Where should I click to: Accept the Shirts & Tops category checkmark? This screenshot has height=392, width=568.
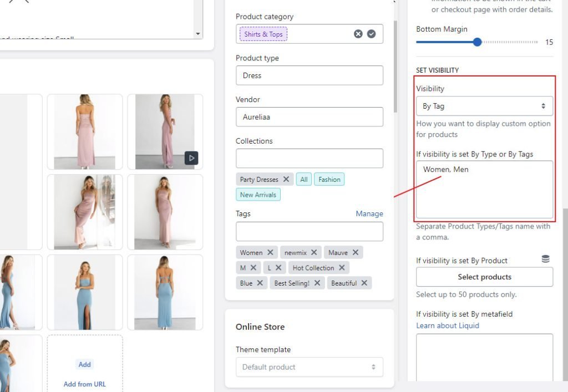tap(371, 34)
